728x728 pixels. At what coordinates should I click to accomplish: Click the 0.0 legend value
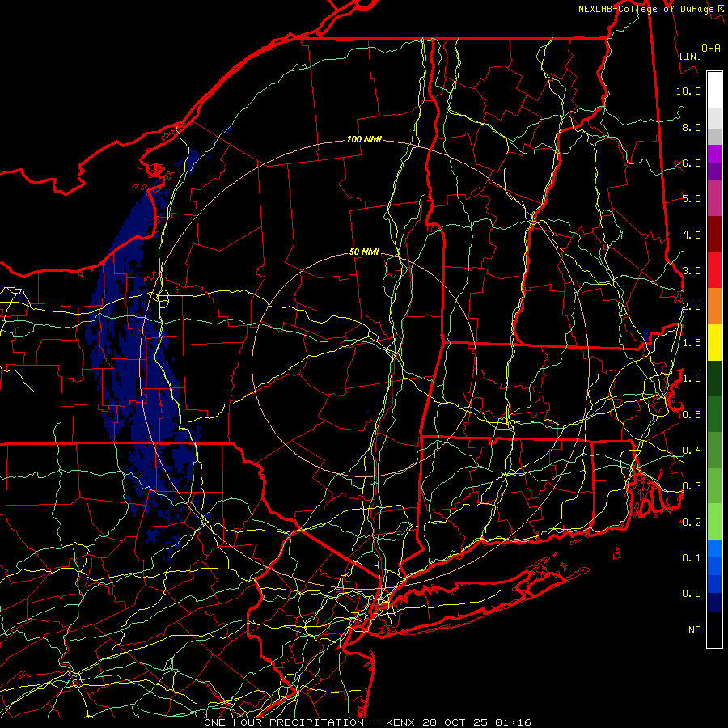pyautogui.click(x=692, y=594)
